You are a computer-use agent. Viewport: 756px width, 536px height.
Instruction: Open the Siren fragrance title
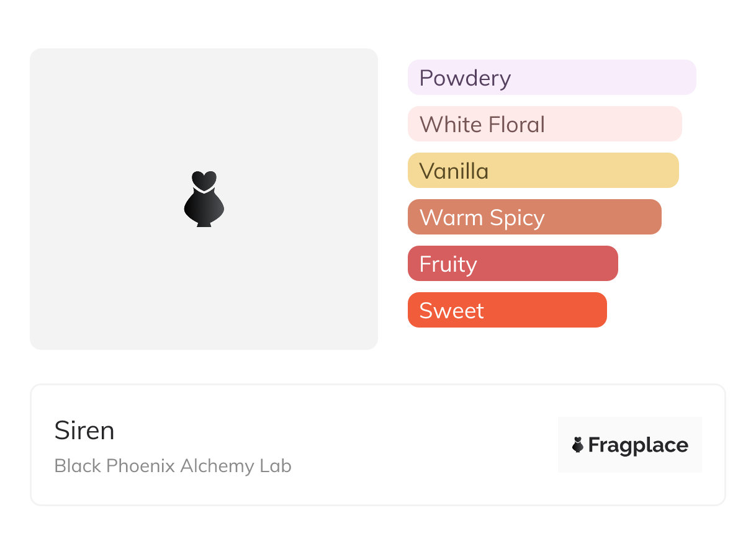tap(84, 431)
